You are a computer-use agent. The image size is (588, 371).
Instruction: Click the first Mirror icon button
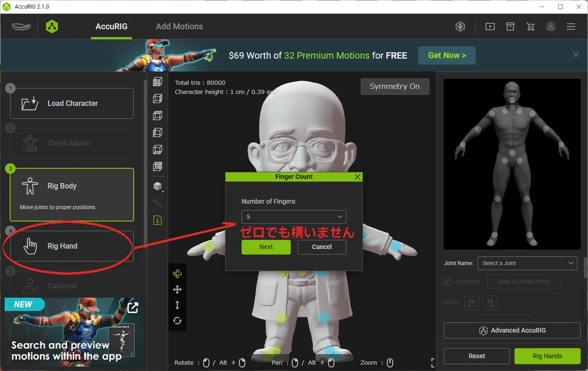pos(471,302)
